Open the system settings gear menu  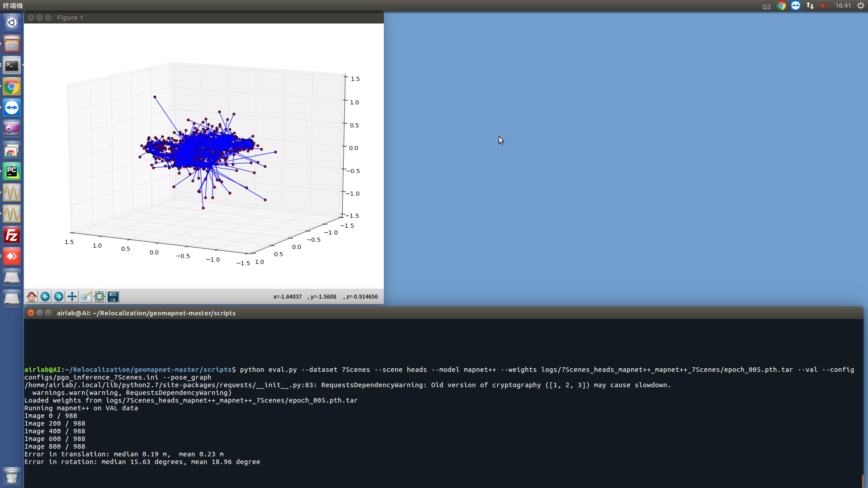[x=860, y=6]
